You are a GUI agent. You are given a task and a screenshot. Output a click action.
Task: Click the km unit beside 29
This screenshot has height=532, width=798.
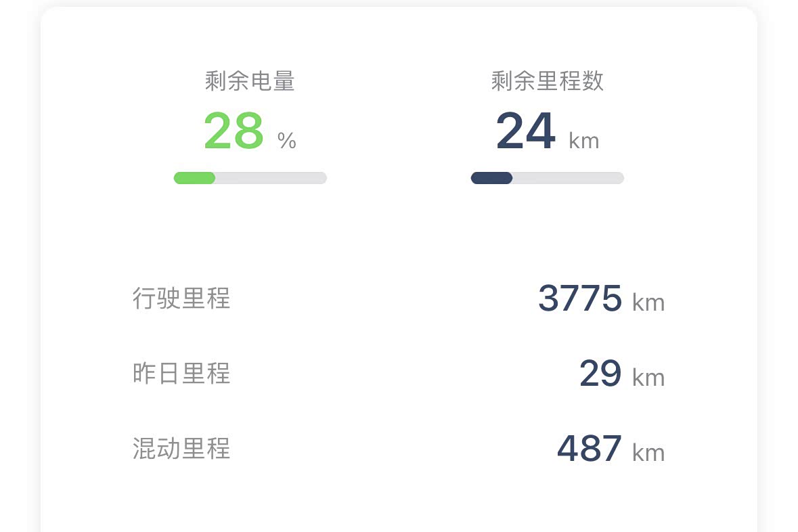click(648, 378)
